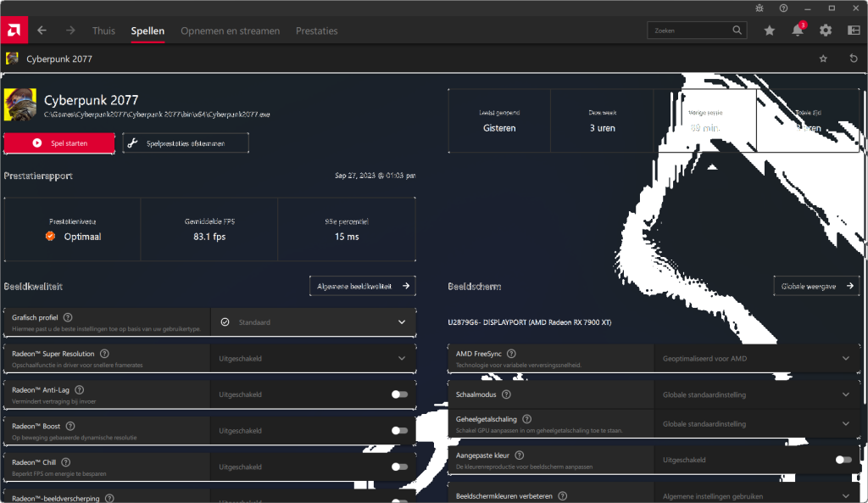
Task: Show help for AMD FreeSync
Action: (511, 354)
